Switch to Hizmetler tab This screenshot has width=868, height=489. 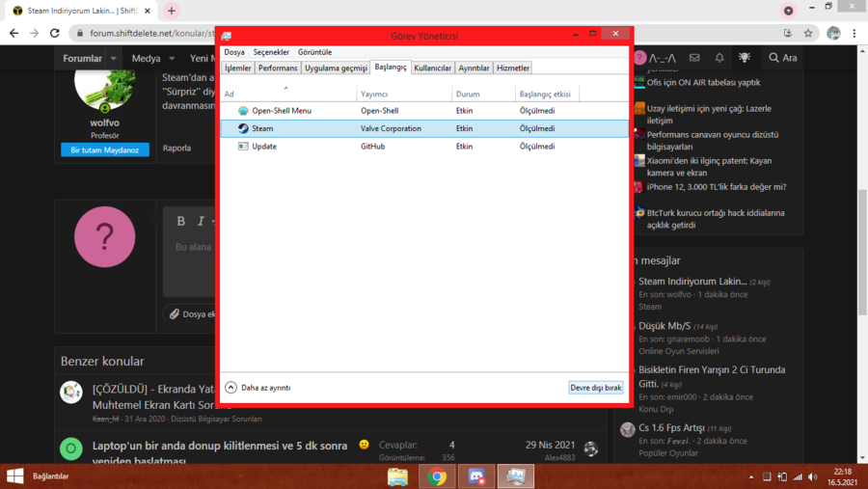coord(513,68)
